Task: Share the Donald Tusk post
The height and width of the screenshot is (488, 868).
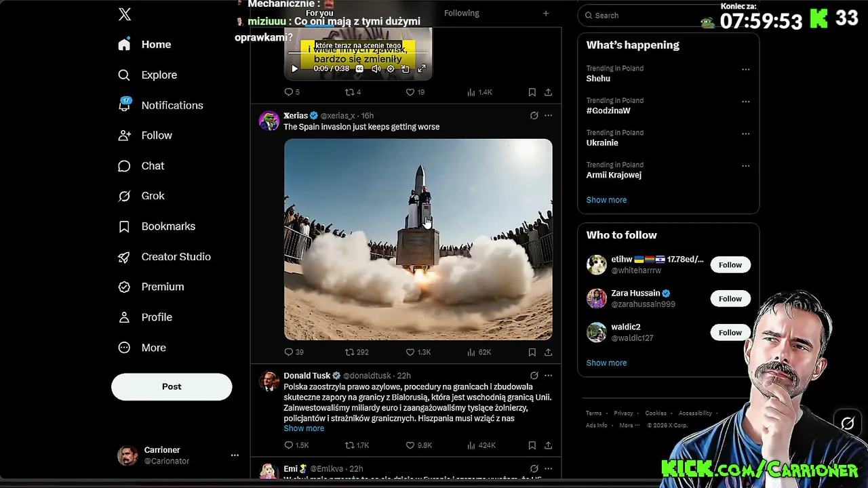Action: coord(548,445)
